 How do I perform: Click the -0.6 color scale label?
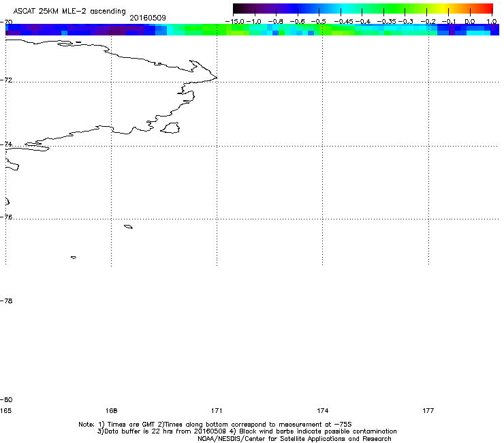(298, 22)
